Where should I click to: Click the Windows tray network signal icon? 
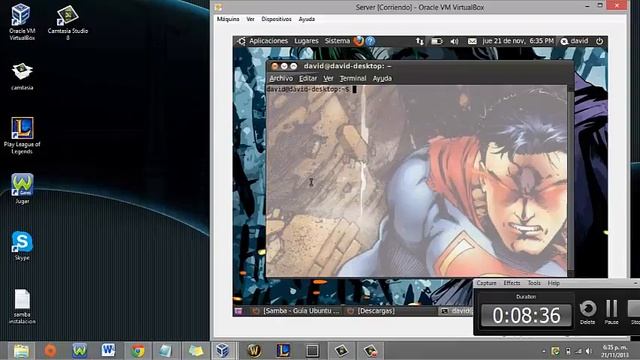tap(578, 351)
